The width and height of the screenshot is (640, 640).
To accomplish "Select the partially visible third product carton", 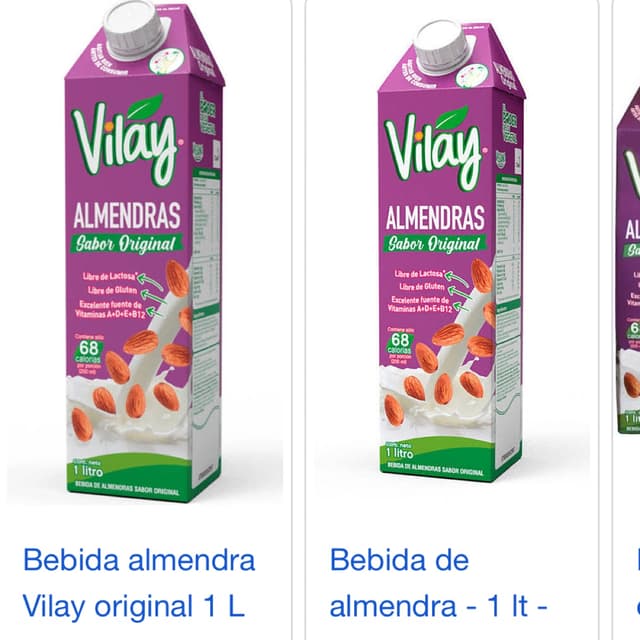I will (x=628, y=261).
